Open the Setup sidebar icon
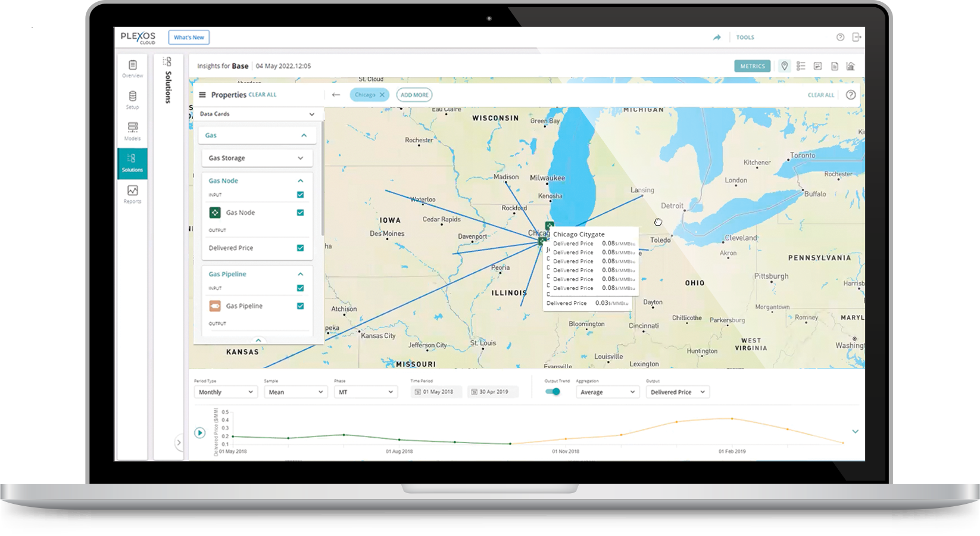Image resolution: width=980 pixels, height=536 pixels. [x=132, y=99]
